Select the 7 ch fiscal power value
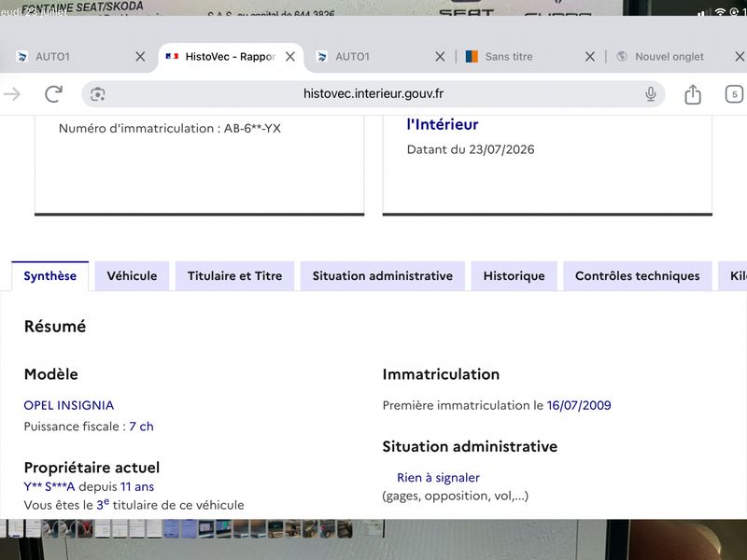This screenshot has height=560, width=747. tap(142, 427)
